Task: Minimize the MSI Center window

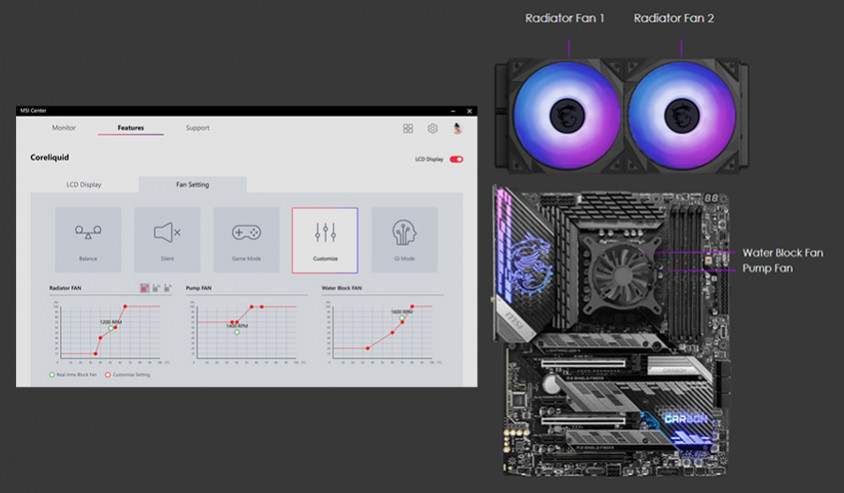Action: (x=453, y=111)
